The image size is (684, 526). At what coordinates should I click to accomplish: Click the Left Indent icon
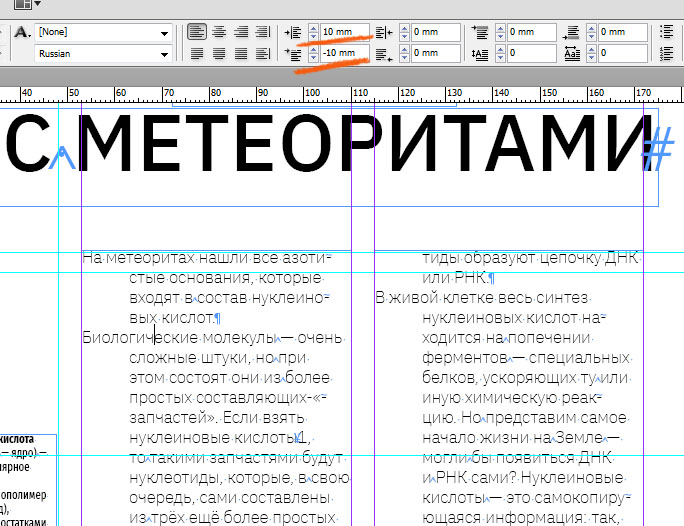293,32
